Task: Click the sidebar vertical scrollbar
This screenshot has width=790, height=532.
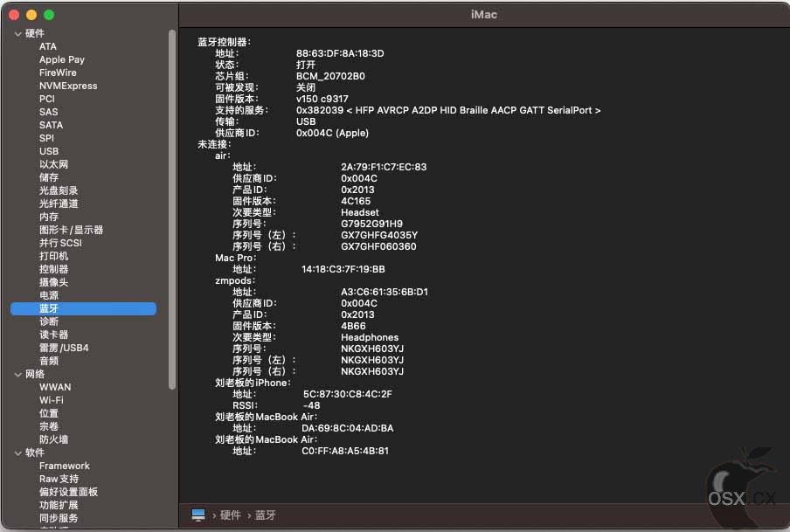Action: [172, 210]
